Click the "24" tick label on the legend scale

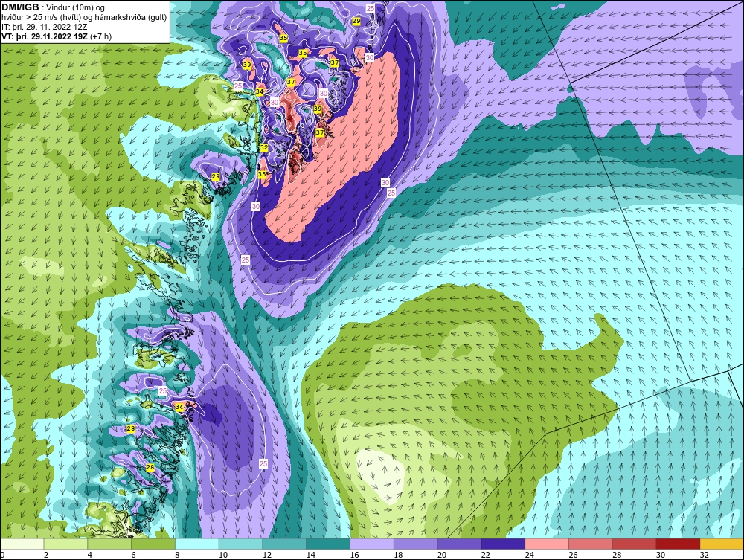(x=529, y=555)
